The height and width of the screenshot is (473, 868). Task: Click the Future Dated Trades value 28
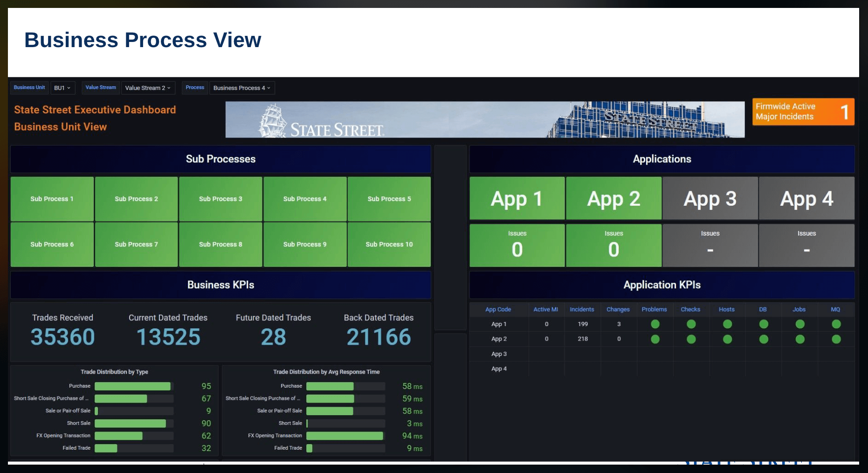tap(273, 337)
